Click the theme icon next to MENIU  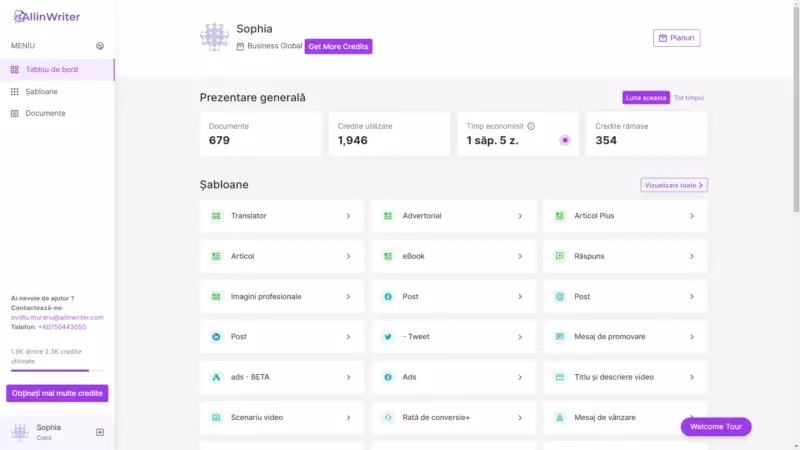pyautogui.click(x=100, y=46)
